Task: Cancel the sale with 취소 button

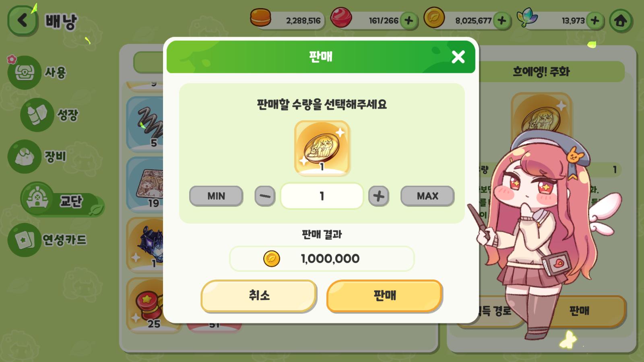Action: click(259, 296)
